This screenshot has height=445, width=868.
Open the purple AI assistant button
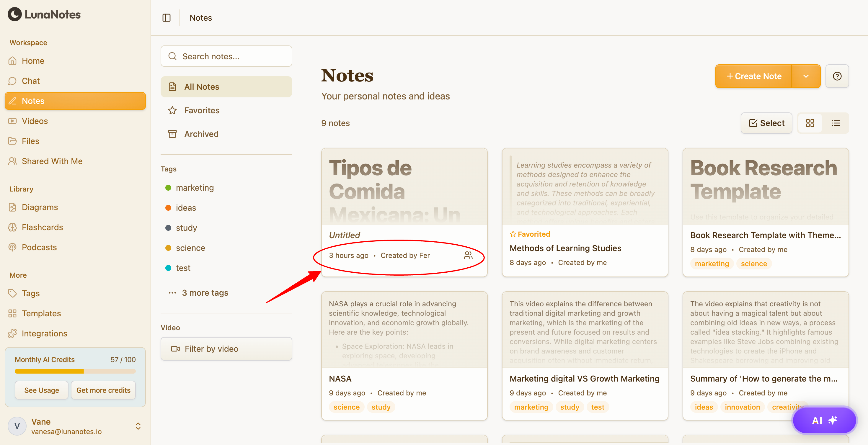[824, 420]
